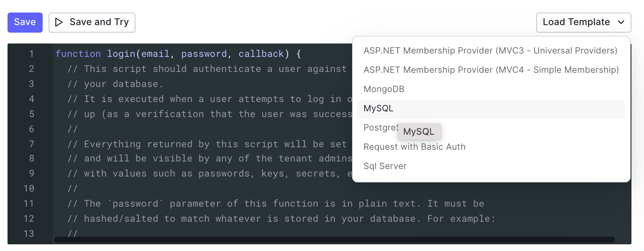Click the MySQL tooltip label
644x251 pixels.
(419, 132)
